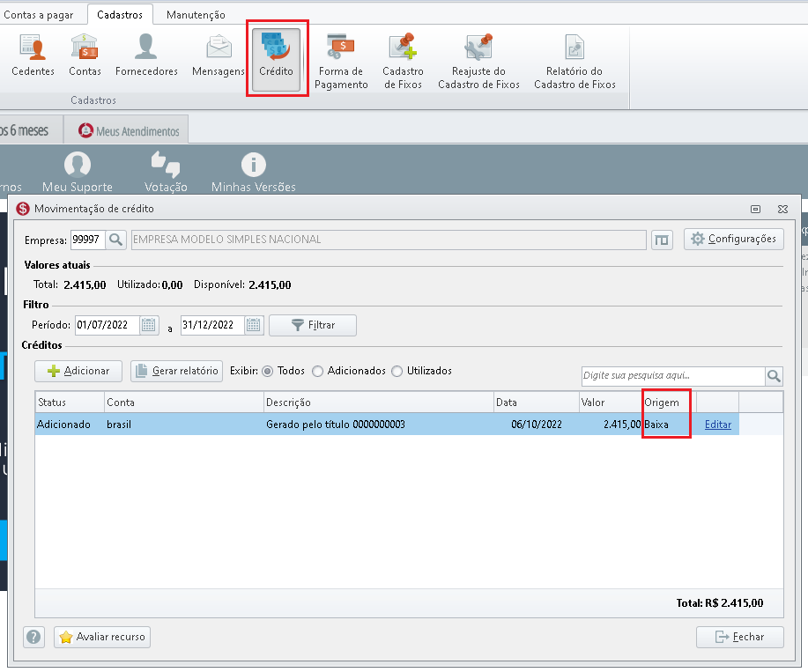
Task: Open Reajuste do Cadastro de Fixos
Action: click(x=478, y=62)
